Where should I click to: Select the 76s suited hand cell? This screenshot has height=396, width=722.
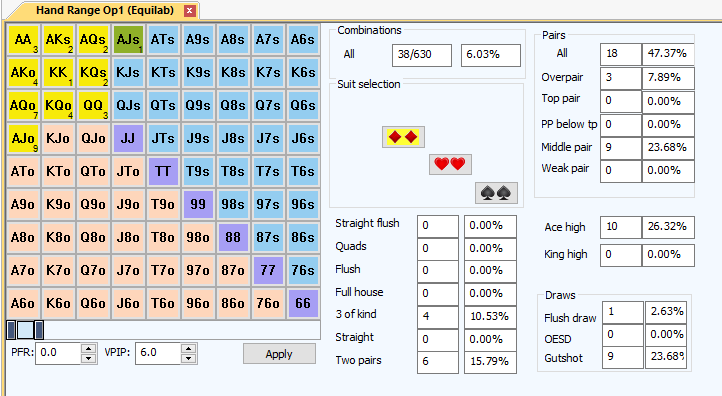tap(303, 270)
